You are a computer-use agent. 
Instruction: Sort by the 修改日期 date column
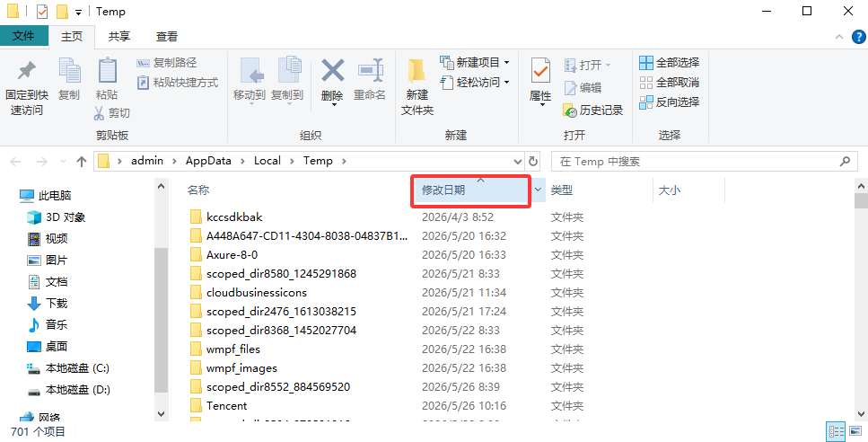[443, 190]
